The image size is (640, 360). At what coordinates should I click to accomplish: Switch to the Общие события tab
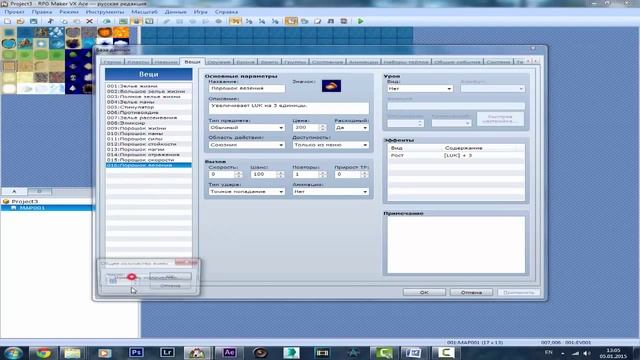457,62
